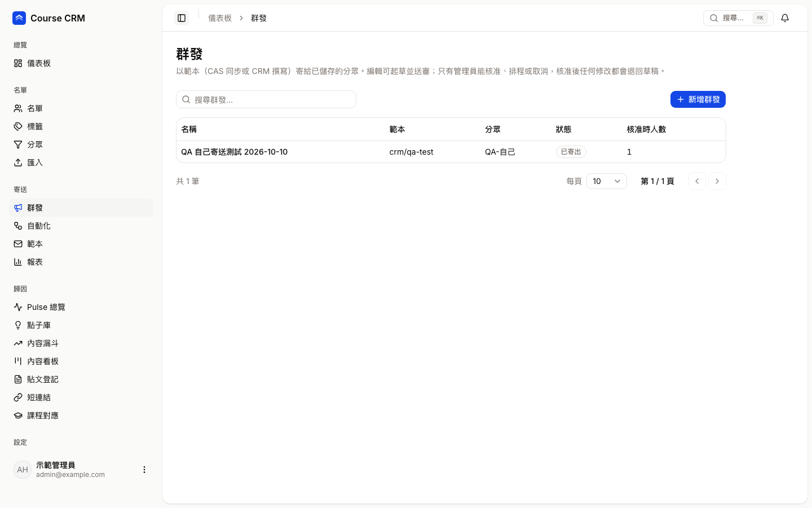Click the 貼文登記 document icon

(x=18, y=379)
